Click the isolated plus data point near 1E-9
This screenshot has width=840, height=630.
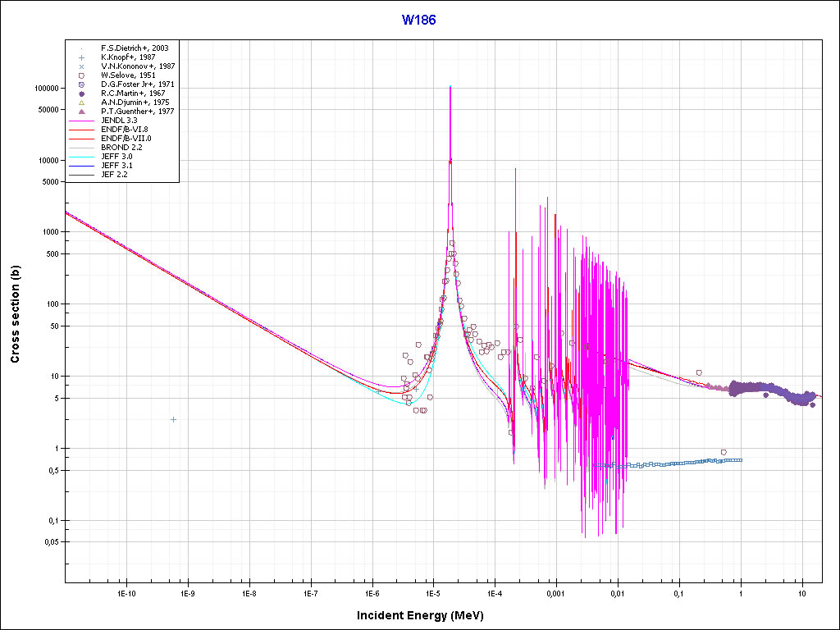click(173, 419)
